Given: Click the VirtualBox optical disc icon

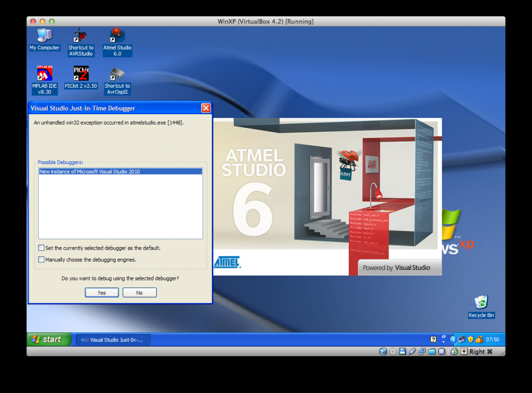Looking at the screenshot, I should (x=393, y=351).
